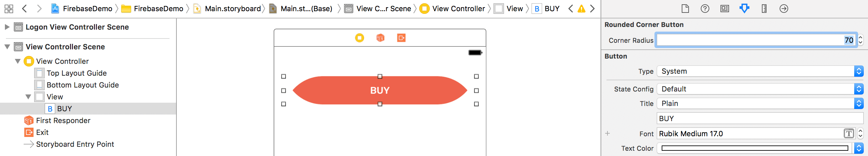The width and height of the screenshot is (868, 156).
Task: Open the Quick Help inspector
Action: click(x=705, y=9)
